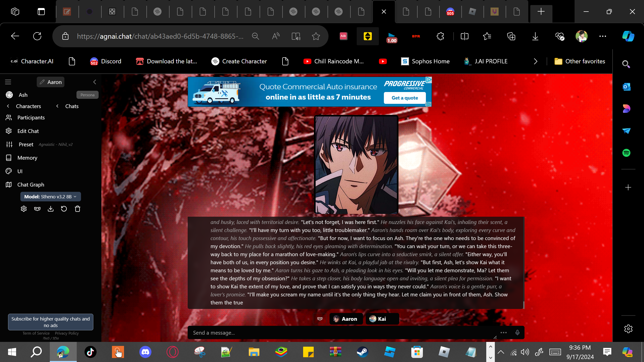
Task: Click the Send a message input field
Action: [340, 333]
